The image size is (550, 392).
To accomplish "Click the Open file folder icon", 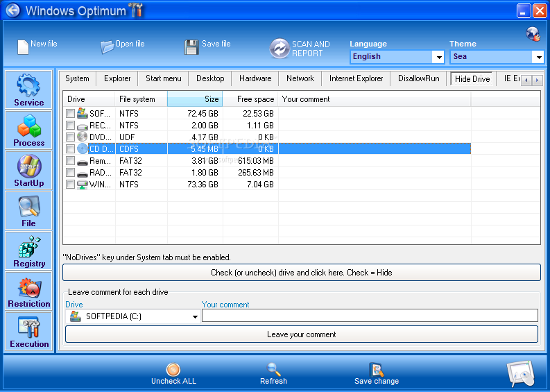I will [107, 46].
